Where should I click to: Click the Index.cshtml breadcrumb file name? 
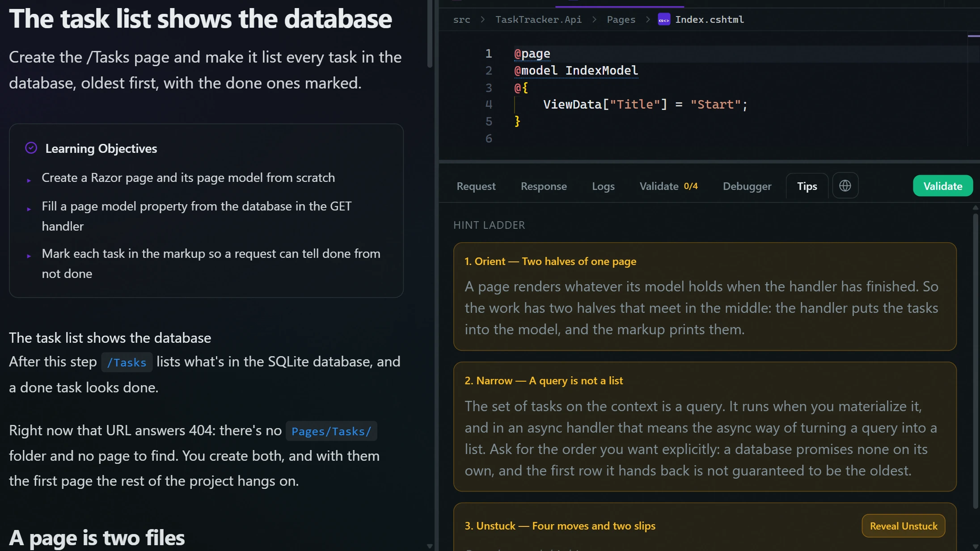tap(710, 20)
